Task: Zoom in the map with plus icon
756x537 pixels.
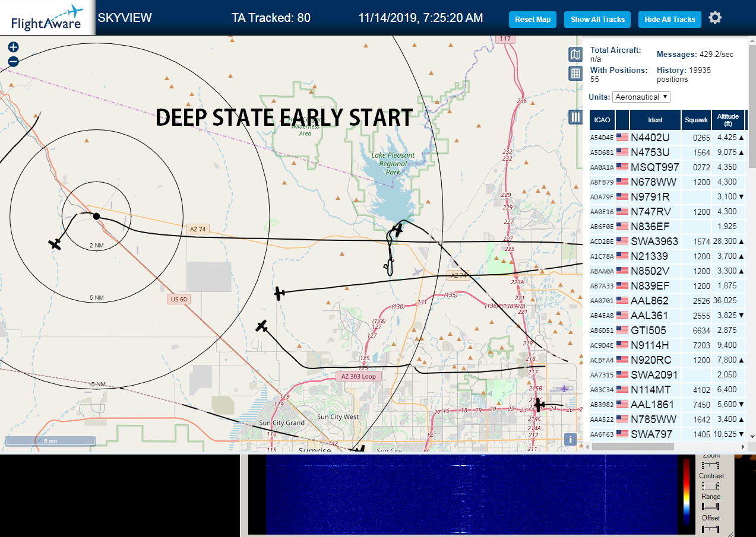Action: (13, 47)
